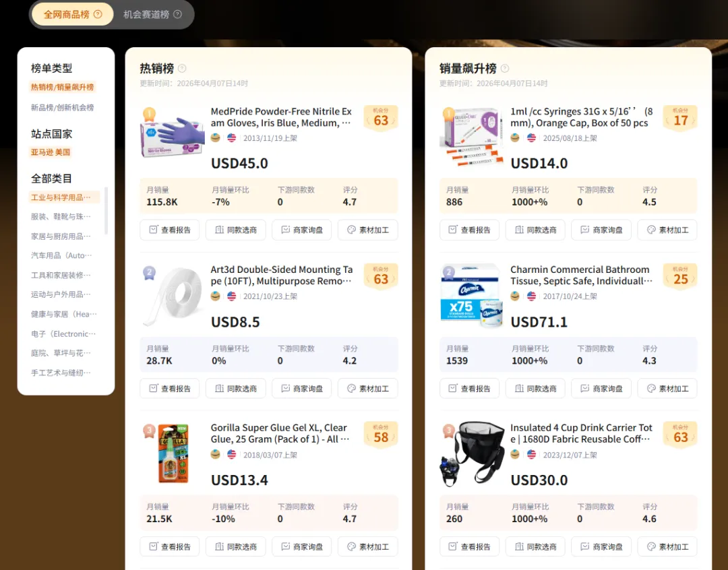This screenshot has height=570, width=728.
Task: Click the help icon next to 热销榜
Action: pyautogui.click(x=182, y=69)
